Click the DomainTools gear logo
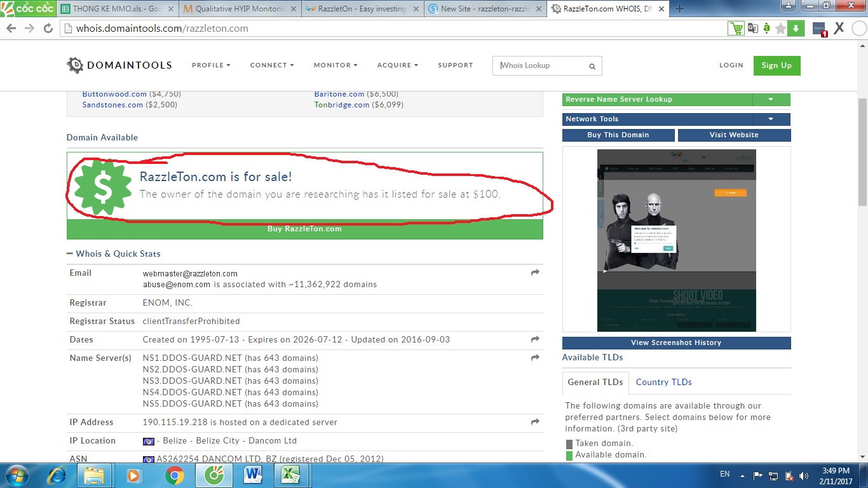The width and height of the screenshot is (868, 488). coord(75,65)
